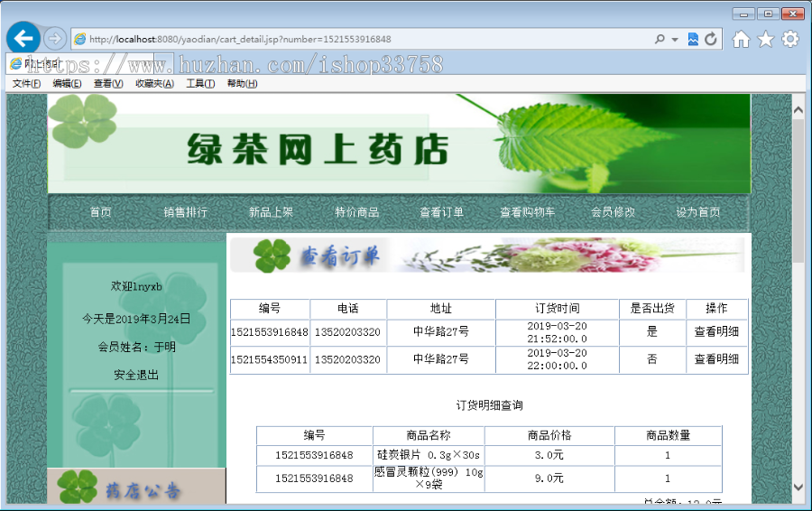Screen dimensions: 812x511
Task: Open the 帮助(H) menu
Action: click(243, 83)
